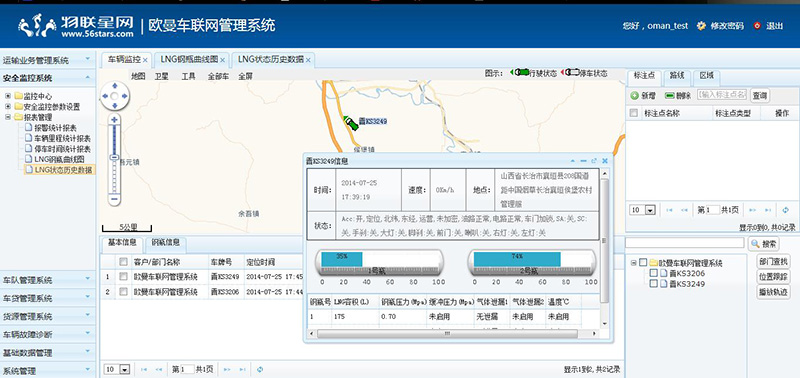Check the box for vehicle 晋KS3206 in tree
The image size is (800, 378).
pos(654,273)
